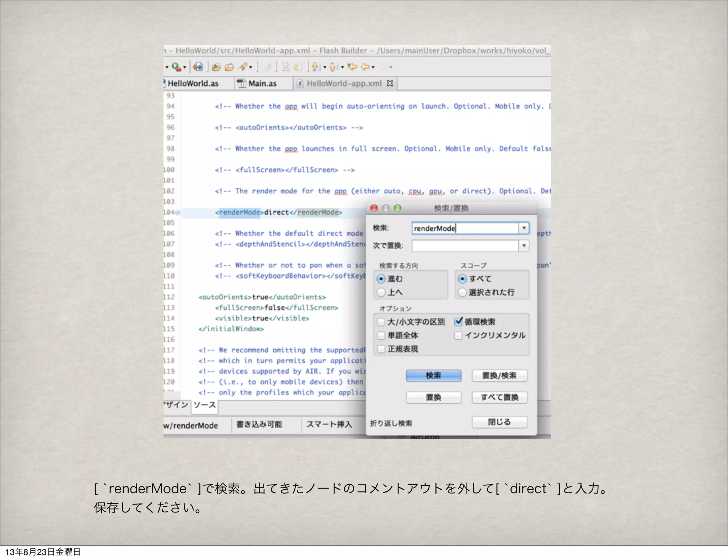Image resolution: width=728 pixels, height=560 pixels.
Task: Open the External Tools run dropdown arrow
Action: pyautogui.click(x=184, y=67)
